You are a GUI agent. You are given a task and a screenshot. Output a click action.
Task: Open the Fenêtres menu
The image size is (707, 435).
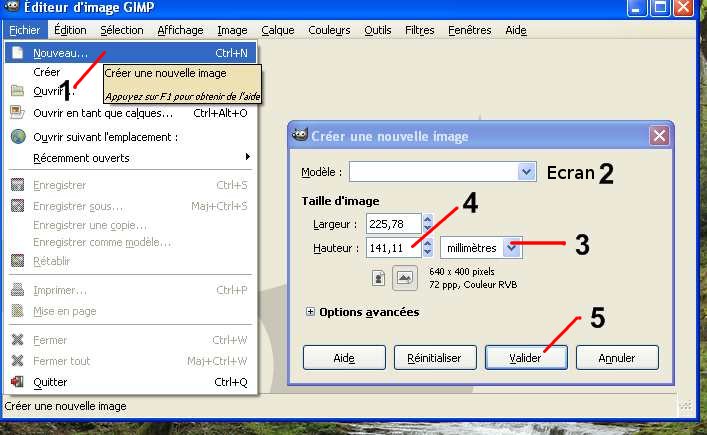469,30
